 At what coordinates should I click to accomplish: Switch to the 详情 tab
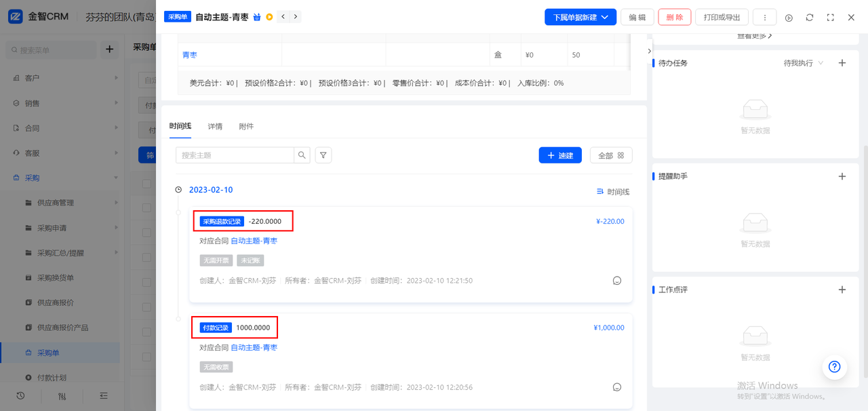pos(215,126)
